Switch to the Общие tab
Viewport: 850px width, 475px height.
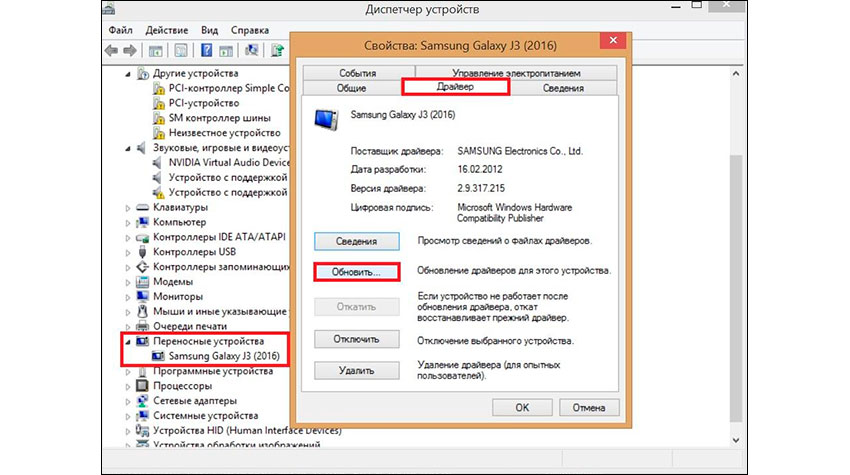pyautogui.click(x=351, y=88)
